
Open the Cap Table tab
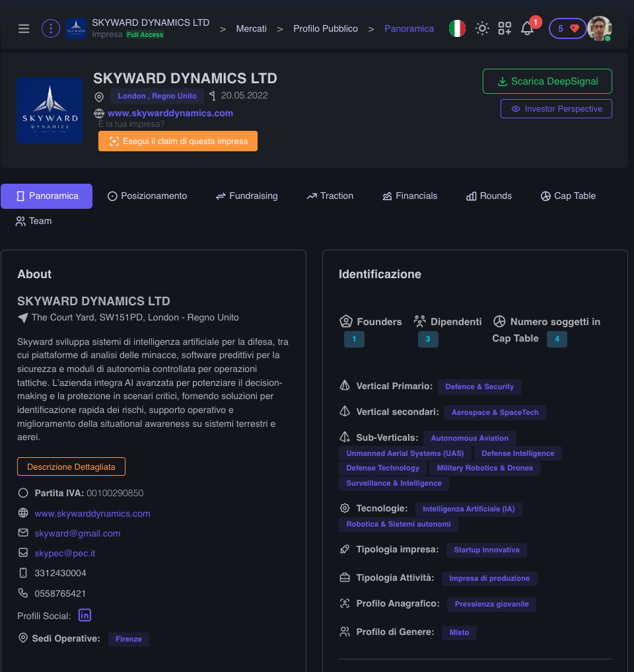tap(568, 196)
